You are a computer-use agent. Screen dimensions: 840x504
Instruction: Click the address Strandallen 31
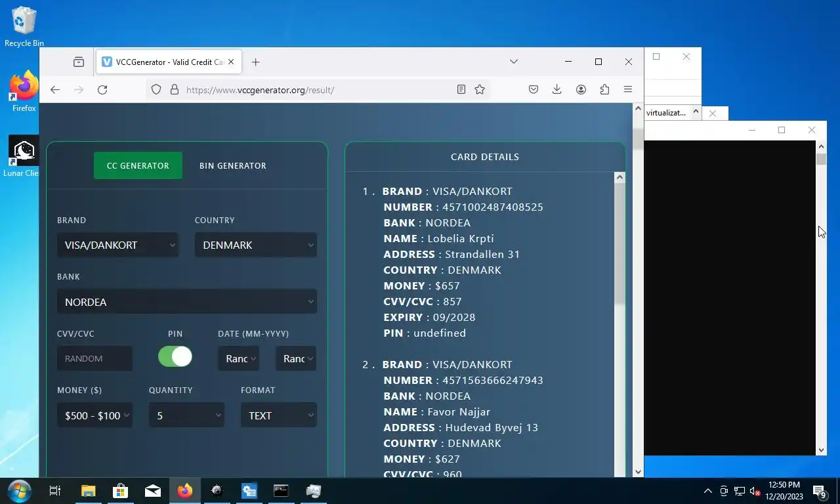(x=482, y=254)
